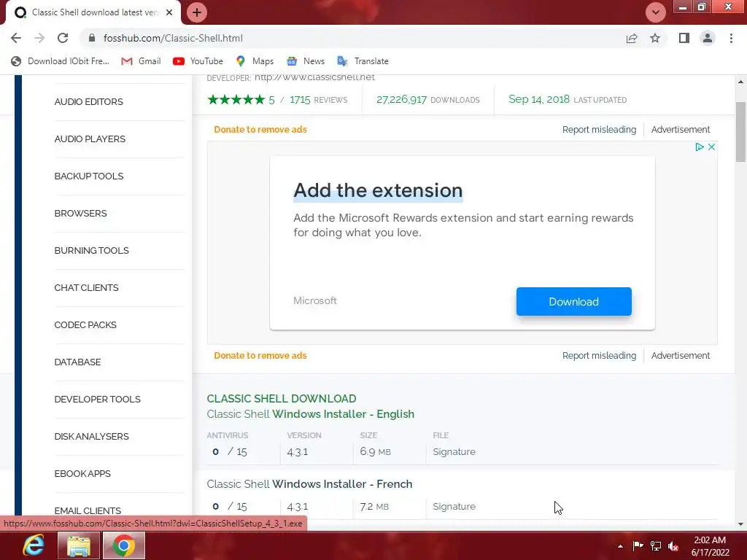The image size is (747, 560).
Task: Click bottom Report misleading link
Action: pyautogui.click(x=599, y=356)
